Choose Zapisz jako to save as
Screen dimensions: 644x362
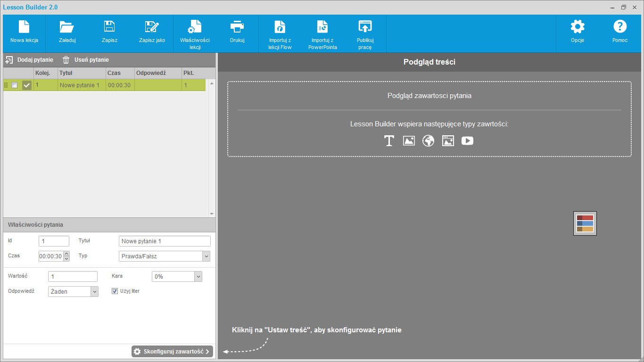152,33
